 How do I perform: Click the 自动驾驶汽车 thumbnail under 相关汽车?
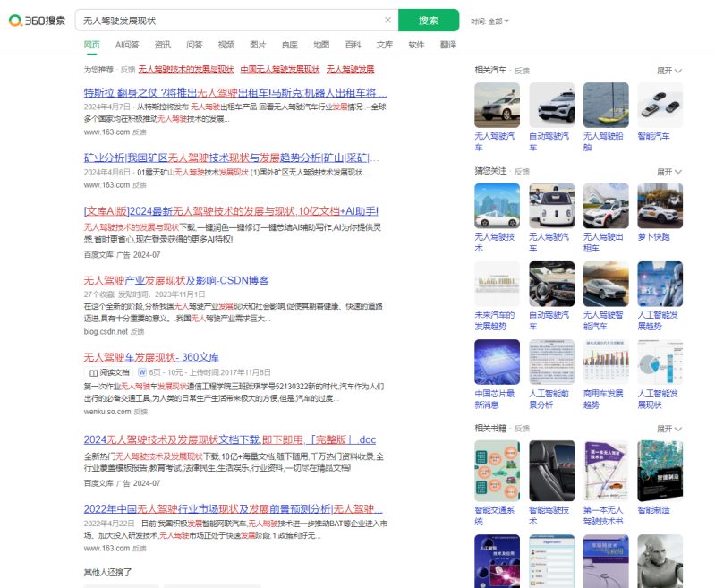[x=552, y=105]
